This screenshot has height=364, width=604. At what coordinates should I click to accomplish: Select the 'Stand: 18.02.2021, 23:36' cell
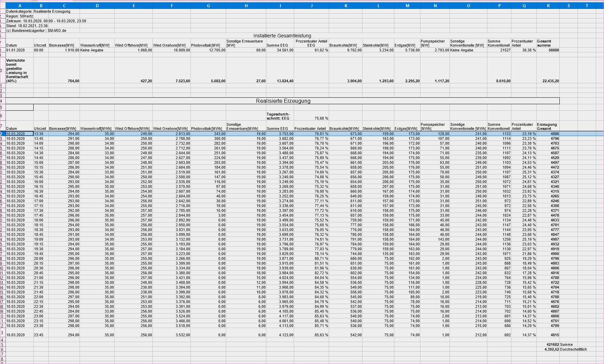click(x=27, y=26)
